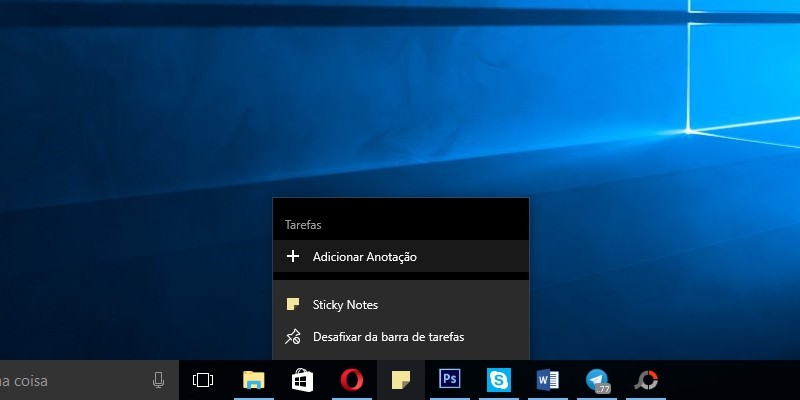
Task: Launch the Windows Store taskbar icon
Action: tap(303, 380)
